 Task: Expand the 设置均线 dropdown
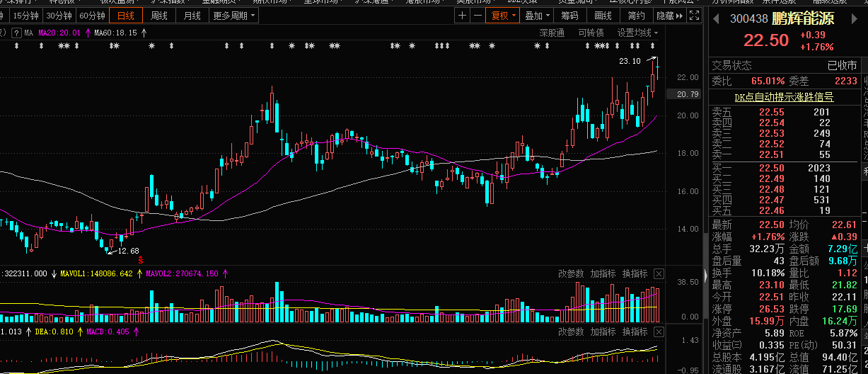637,33
